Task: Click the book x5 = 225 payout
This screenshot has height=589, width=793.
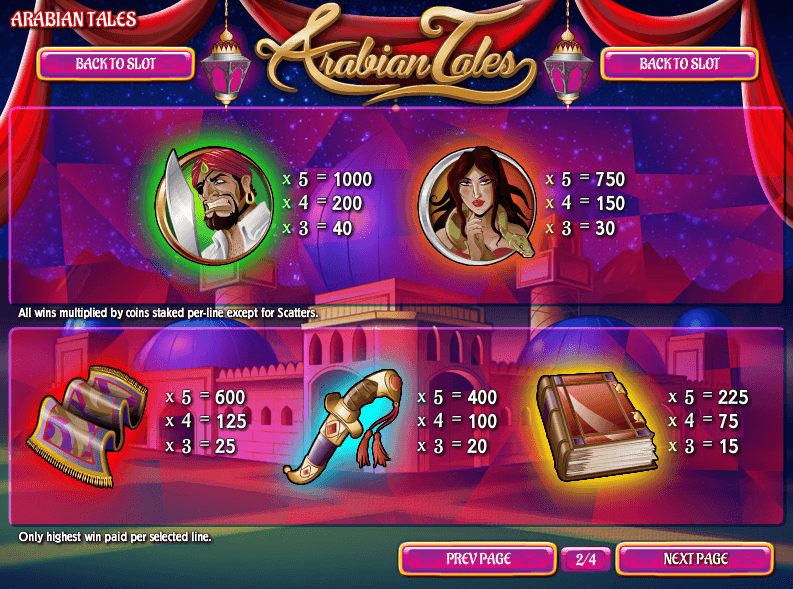Action: coord(708,397)
